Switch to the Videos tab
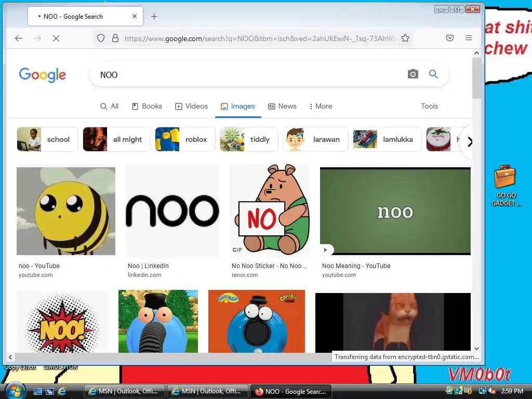Image resolution: width=532 pixels, height=399 pixels. [191, 106]
